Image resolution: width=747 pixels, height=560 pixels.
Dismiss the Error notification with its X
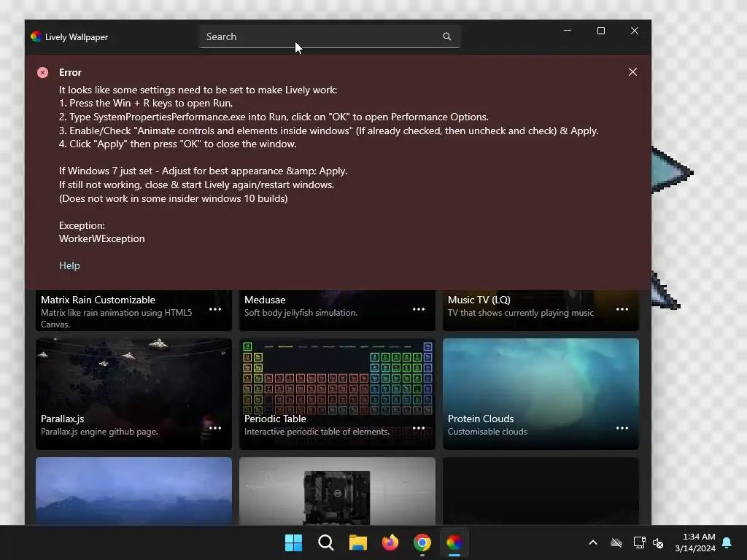[x=632, y=72]
